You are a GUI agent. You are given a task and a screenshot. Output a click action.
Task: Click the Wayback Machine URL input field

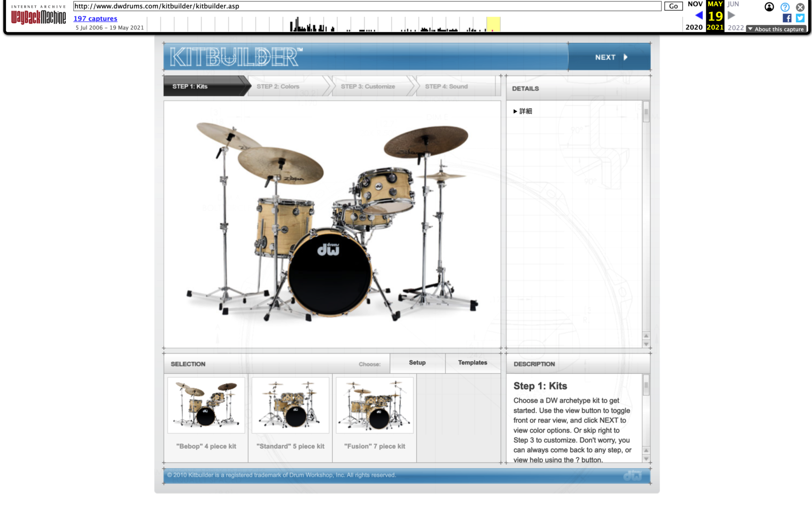367,6
